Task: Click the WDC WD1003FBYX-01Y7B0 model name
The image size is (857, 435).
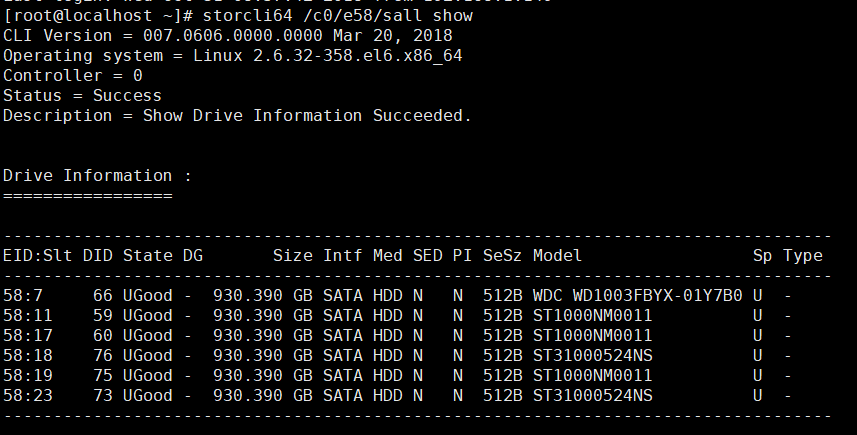Action: click(x=638, y=296)
